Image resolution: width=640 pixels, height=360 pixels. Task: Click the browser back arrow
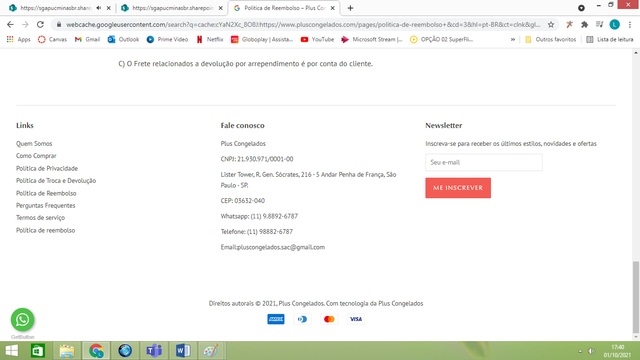click(x=10, y=24)
